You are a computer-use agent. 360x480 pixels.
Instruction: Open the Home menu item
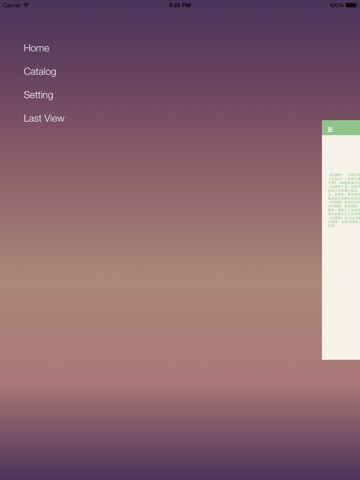click(x=36, y=48)
